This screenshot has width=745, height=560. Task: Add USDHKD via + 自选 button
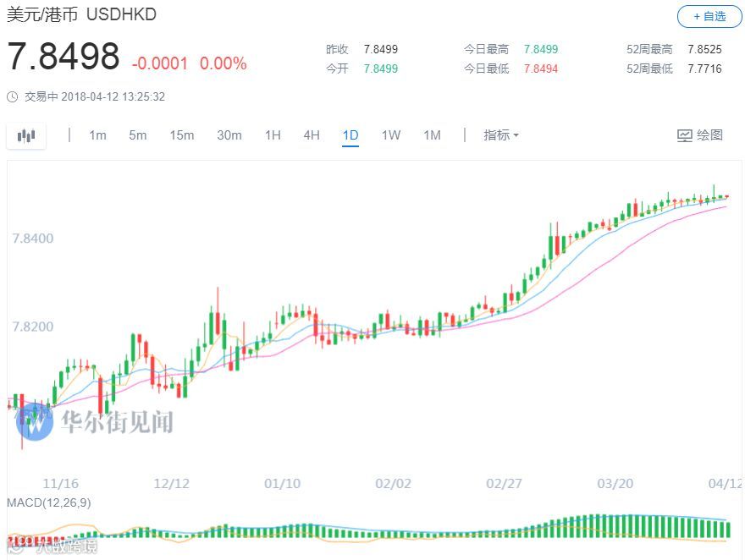709,17
